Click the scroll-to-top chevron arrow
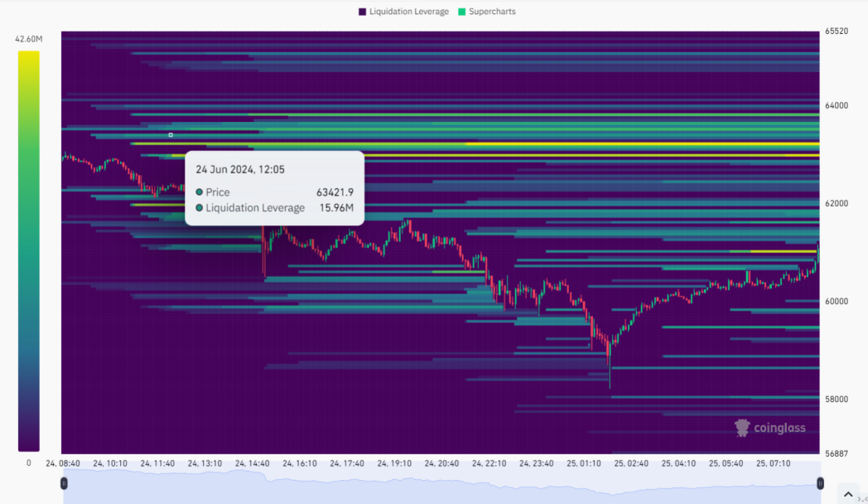 pyautogui.click(x=848, y=494)
